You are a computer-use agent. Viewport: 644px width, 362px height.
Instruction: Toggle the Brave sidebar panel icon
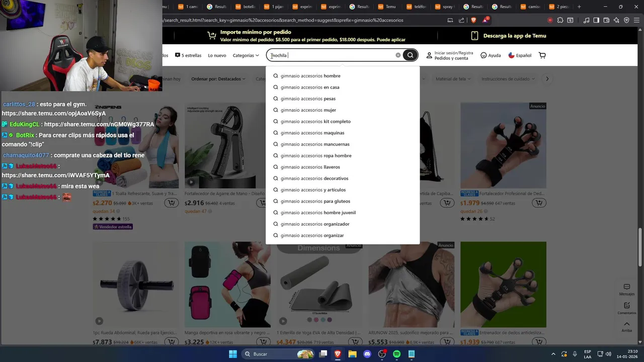pyautogui.click(x=596, y=20)
